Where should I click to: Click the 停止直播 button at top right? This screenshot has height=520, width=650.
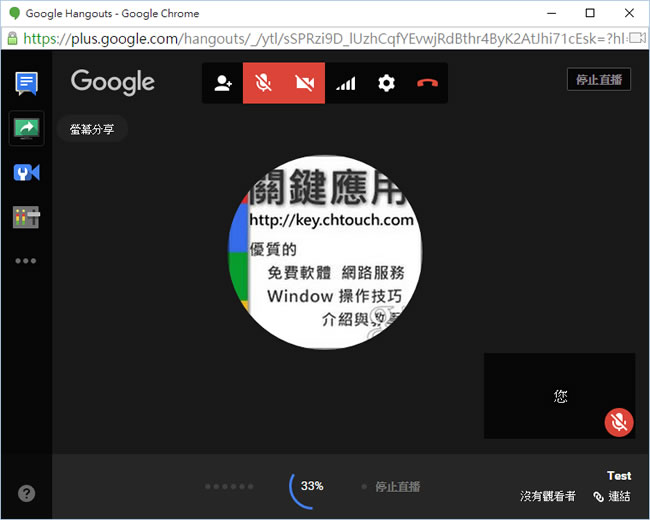[x=599, y=79]
